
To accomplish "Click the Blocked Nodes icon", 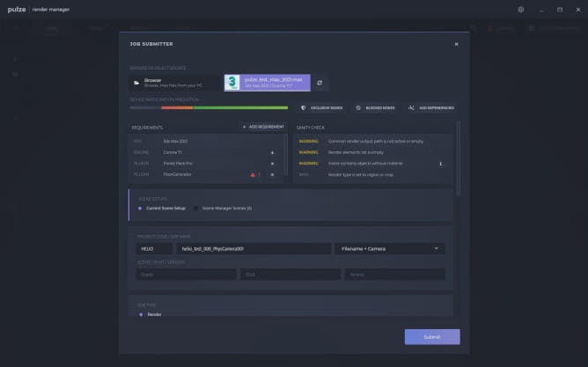I will point(358,108).
